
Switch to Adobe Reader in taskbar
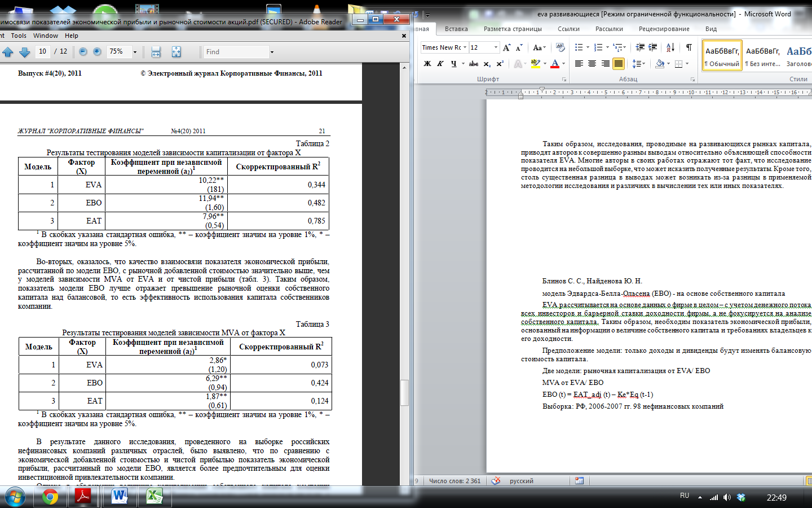point(83,497)
